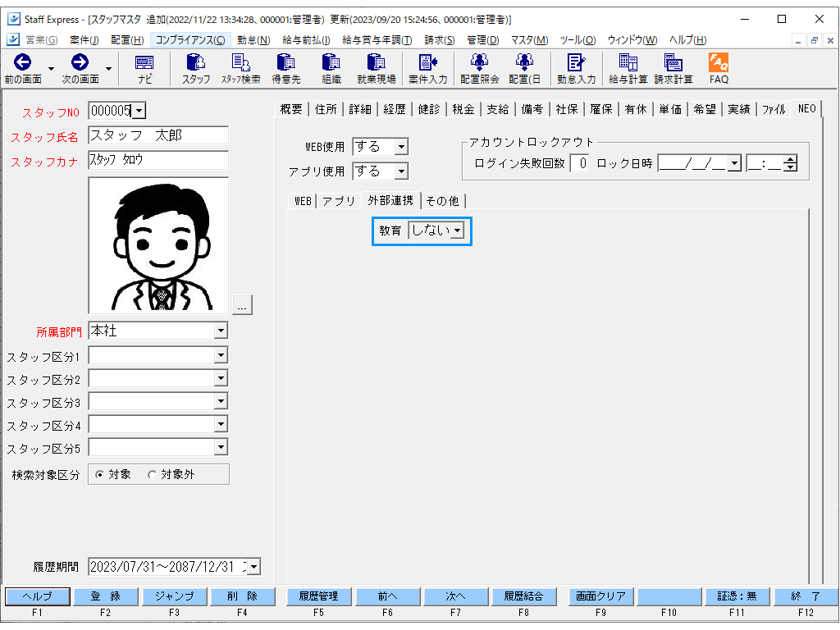The width and height of the screenshot is (840, 630).
Task: Open the WEB使用 dropdown
Action: 401,147
